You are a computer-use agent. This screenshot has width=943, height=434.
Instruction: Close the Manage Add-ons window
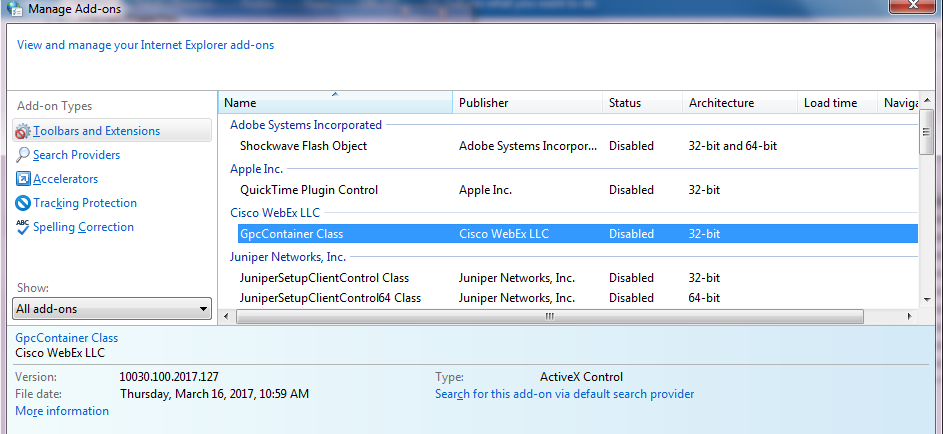[x=913, y=5]
